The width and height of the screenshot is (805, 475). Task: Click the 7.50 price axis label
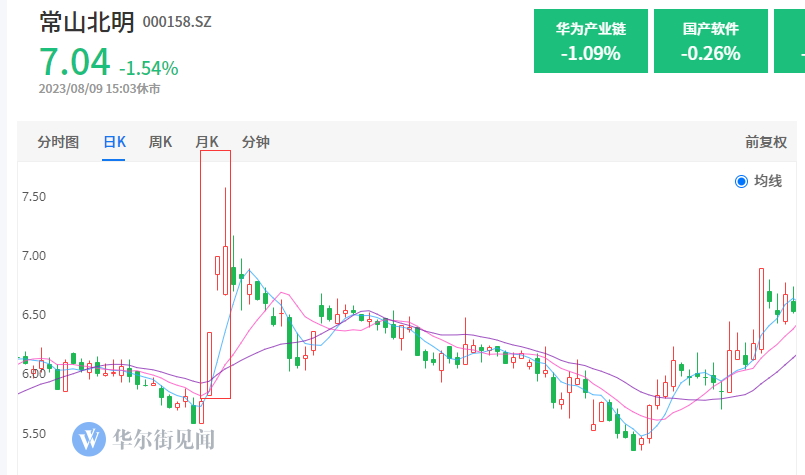[x=34, y=197]
